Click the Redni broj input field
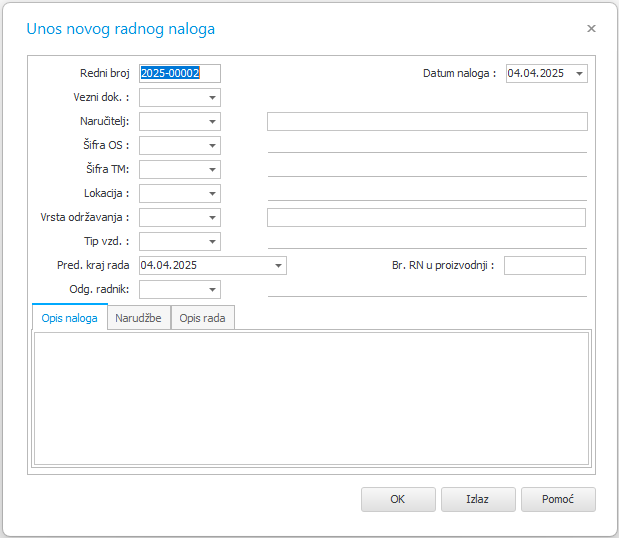 coord(180,73)
